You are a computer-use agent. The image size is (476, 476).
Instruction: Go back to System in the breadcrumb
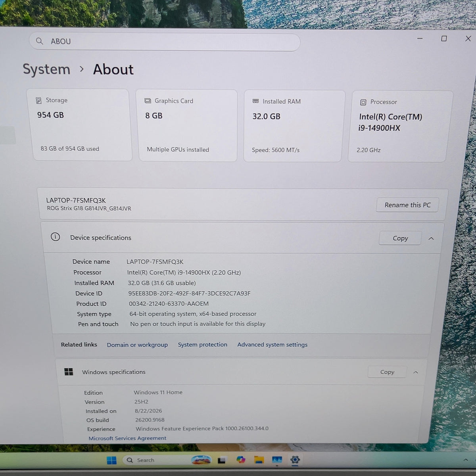pyautogui.click(x=46, y=69)
